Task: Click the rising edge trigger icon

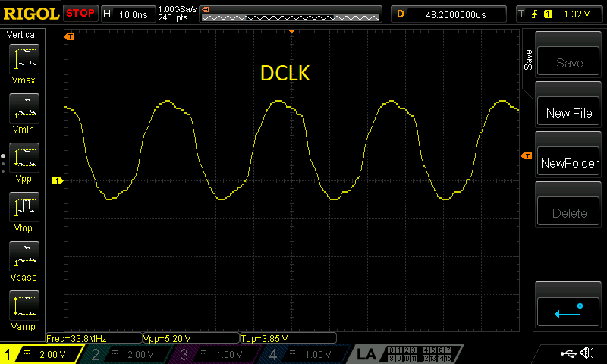Action: point(535,14)
